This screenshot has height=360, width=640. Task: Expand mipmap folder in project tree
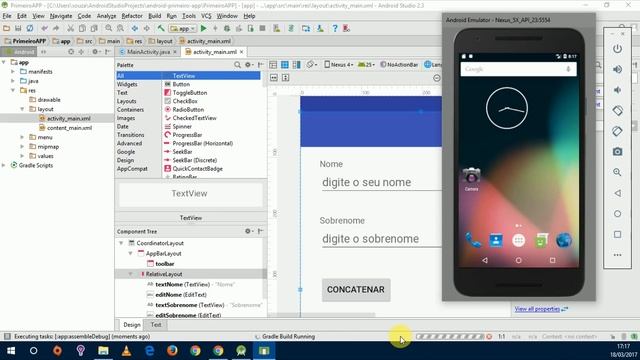tap(22, 147)
